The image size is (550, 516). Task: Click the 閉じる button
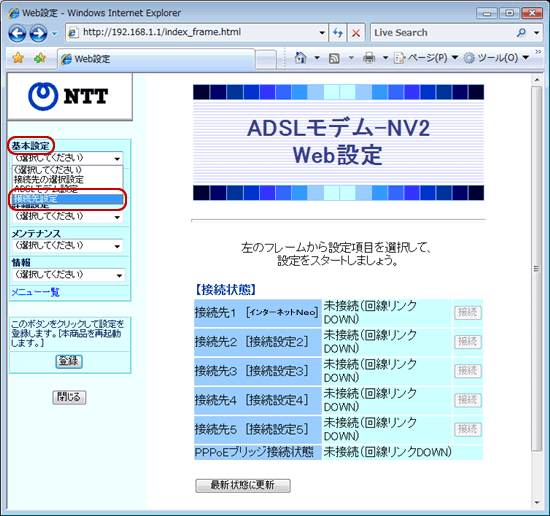[x=69, y=397]
